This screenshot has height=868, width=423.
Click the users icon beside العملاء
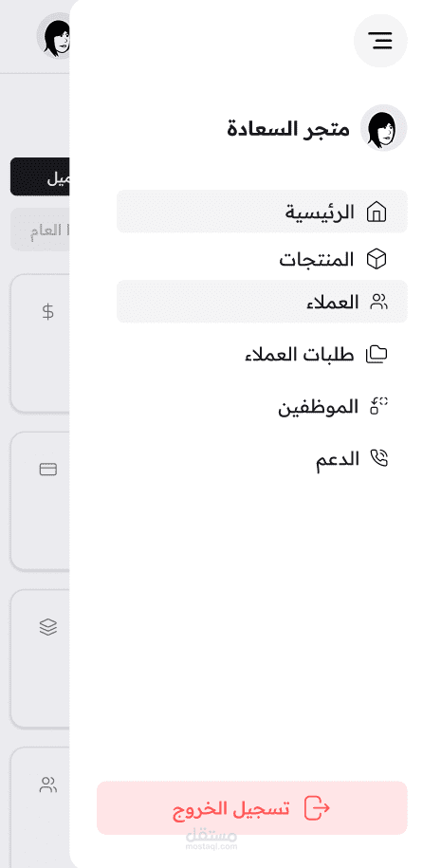pos(378,302)
